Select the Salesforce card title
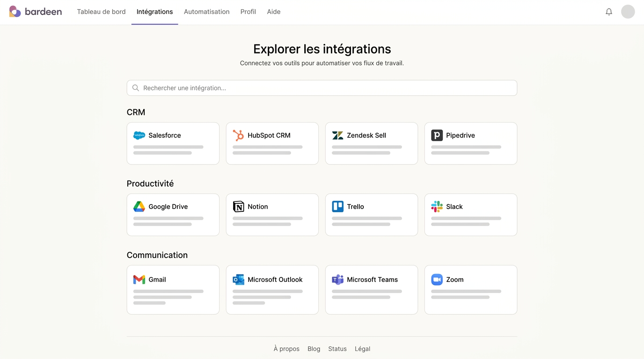This screenshot has height=359, width=644. click(x=165, y=136)
